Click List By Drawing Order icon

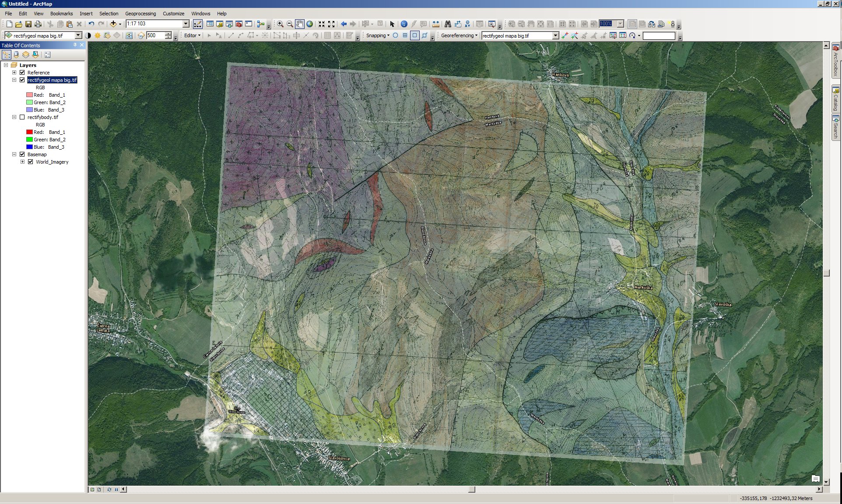click(7, 55)
